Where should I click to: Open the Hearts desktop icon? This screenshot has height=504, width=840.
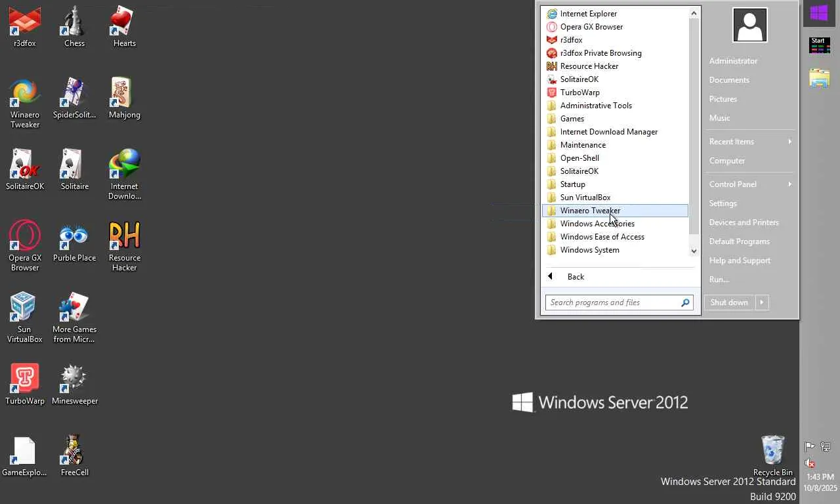click(x=124, y=27)
